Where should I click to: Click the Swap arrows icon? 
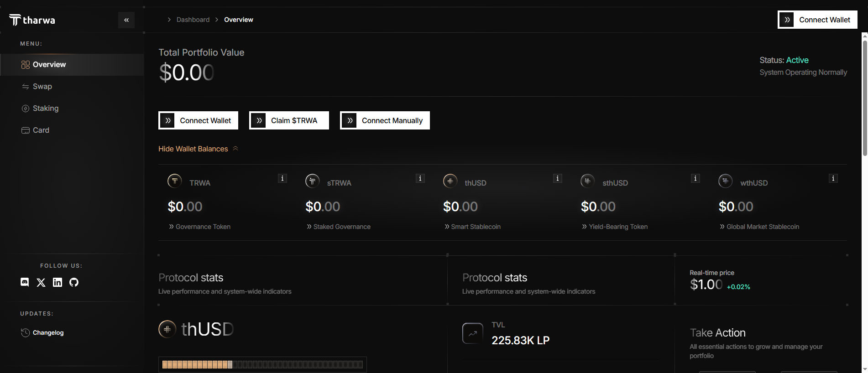pyautogui.click(x=26, y=87)
